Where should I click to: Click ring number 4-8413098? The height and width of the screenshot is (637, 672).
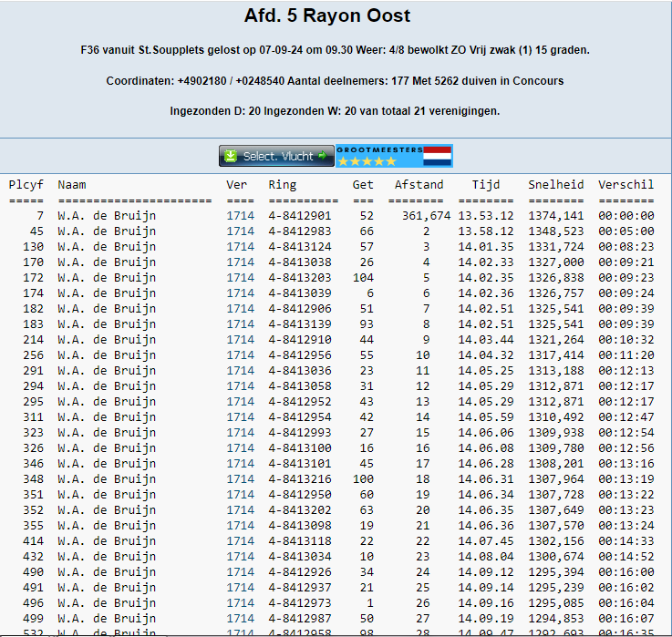pos(300,526)
